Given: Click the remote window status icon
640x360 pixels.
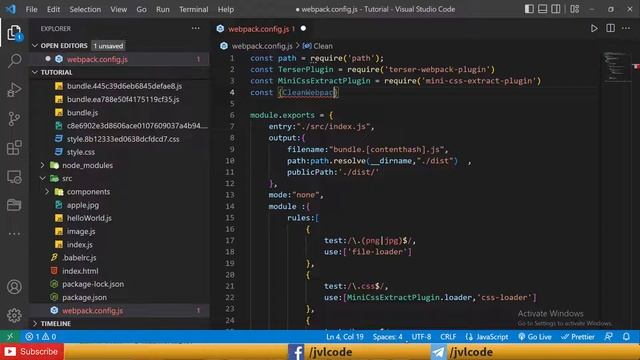Looking at the screenshot, I should (x=10, y=337).
